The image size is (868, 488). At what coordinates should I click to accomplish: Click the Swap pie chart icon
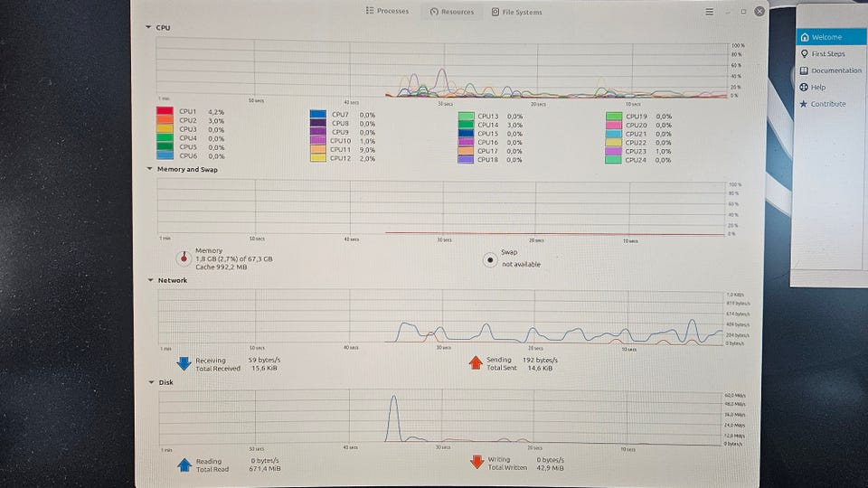[489, 259]
